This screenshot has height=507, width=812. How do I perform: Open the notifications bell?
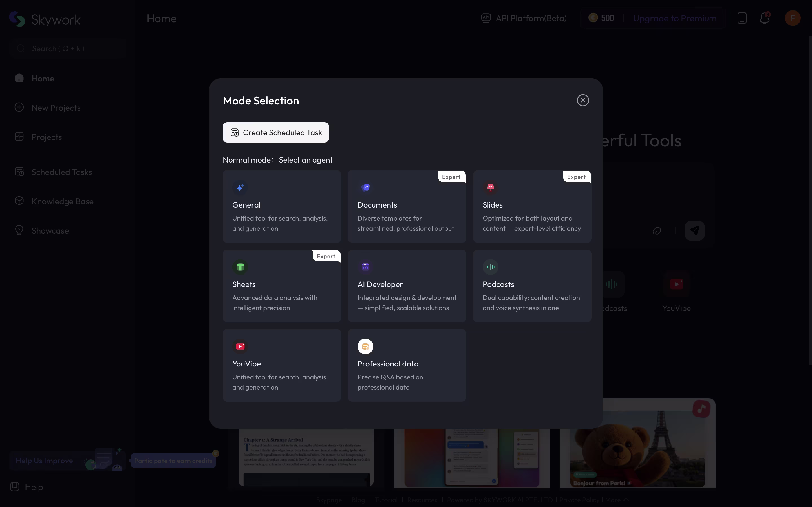[764, 18]
